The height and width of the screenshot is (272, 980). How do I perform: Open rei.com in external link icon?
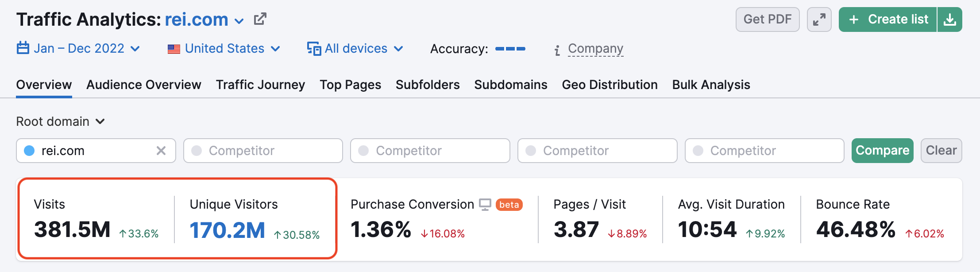(260, 19)
